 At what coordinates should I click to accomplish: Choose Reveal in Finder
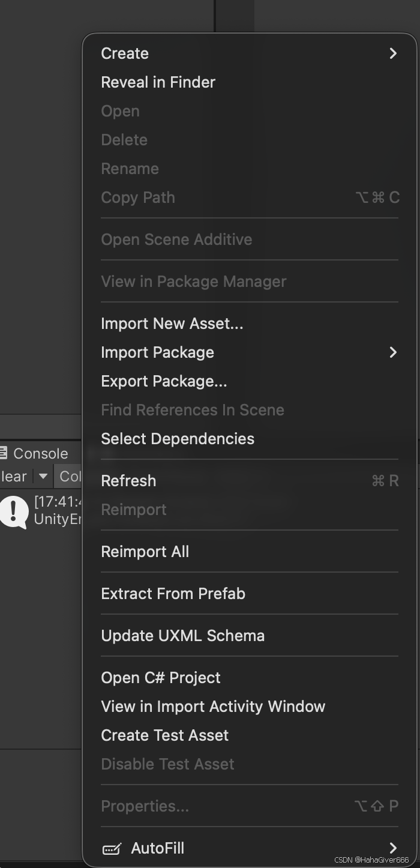pyautogui.click(x=158, y=82)
